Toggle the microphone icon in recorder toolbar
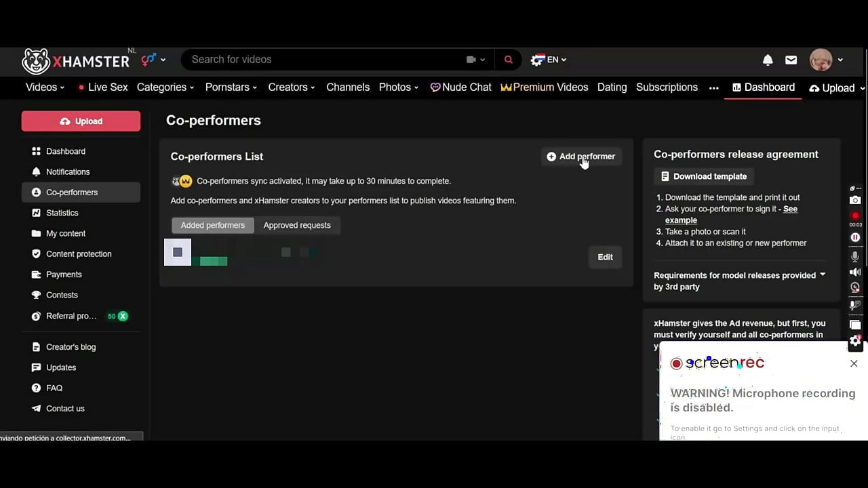Viewport: 868px width, 488px height. pos(855,256)
